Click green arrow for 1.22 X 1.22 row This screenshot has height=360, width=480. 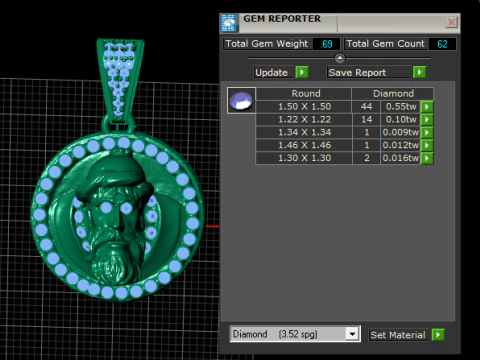pos(427,119)
